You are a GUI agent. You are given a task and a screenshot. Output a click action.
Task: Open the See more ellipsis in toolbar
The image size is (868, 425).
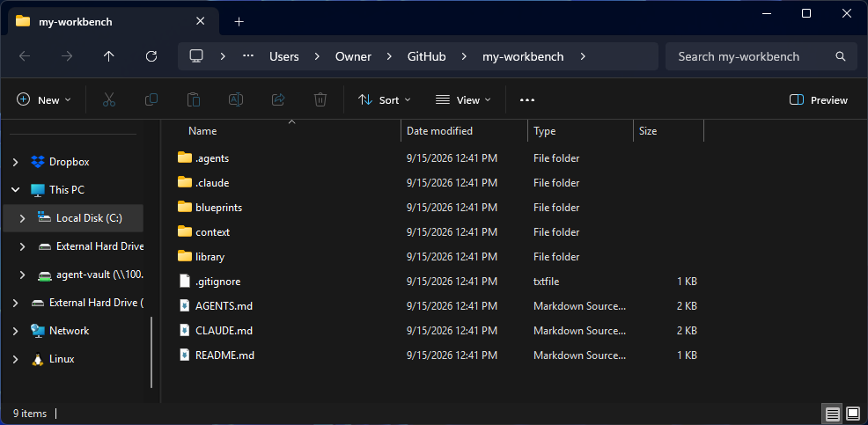point(527,100)
